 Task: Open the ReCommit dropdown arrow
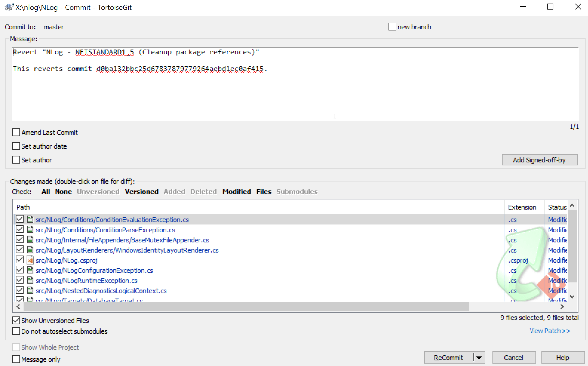479,357
